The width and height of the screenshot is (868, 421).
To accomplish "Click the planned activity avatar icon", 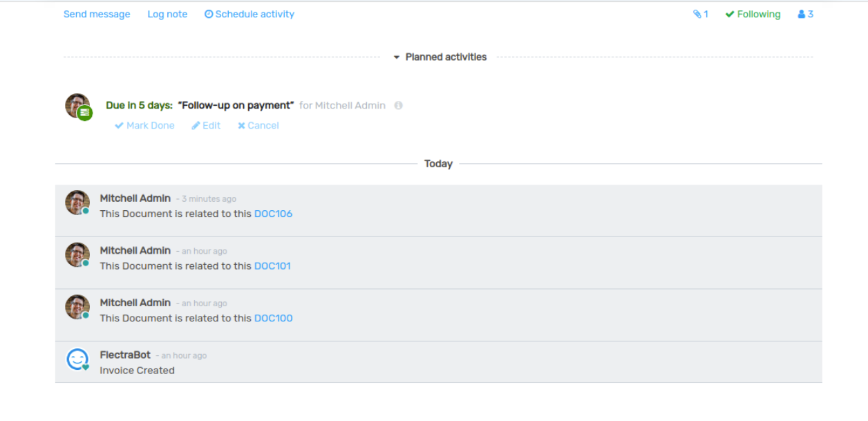I will (x=78, y=106).
